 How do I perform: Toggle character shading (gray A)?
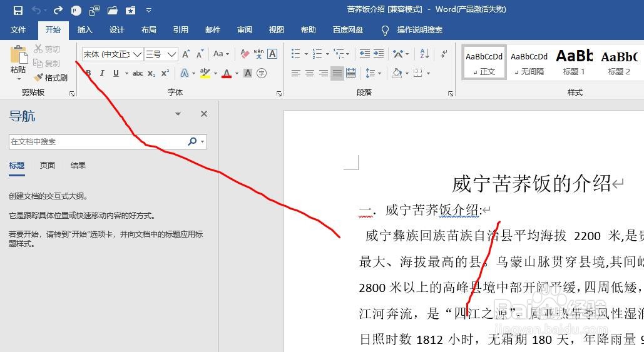pyautogui.click(x=248, y=73)
